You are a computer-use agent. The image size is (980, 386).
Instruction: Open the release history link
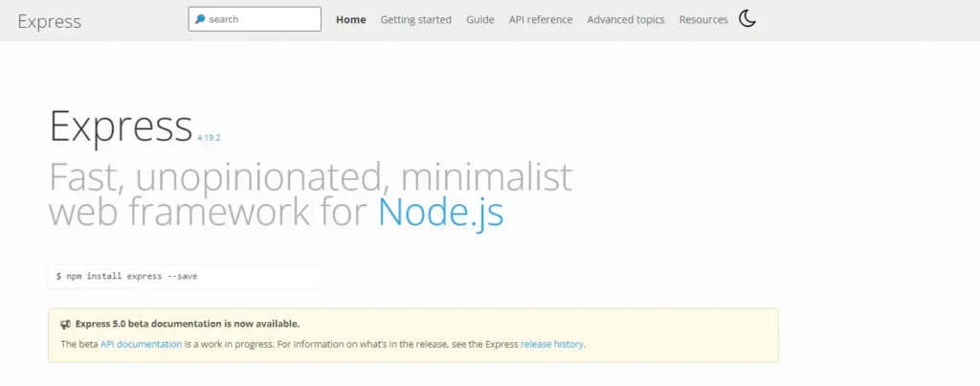tap(552, 344)
